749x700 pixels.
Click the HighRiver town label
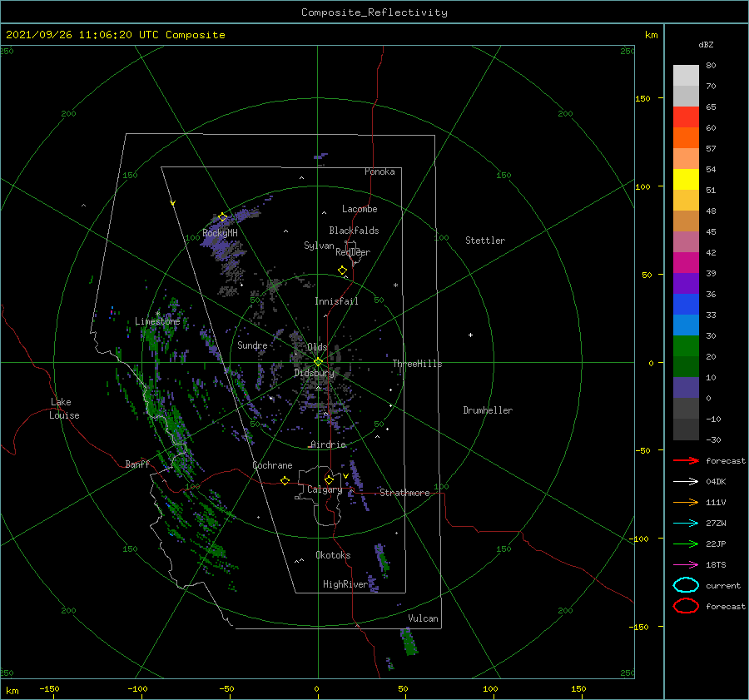pyautogui.click(x=345, y=584)
